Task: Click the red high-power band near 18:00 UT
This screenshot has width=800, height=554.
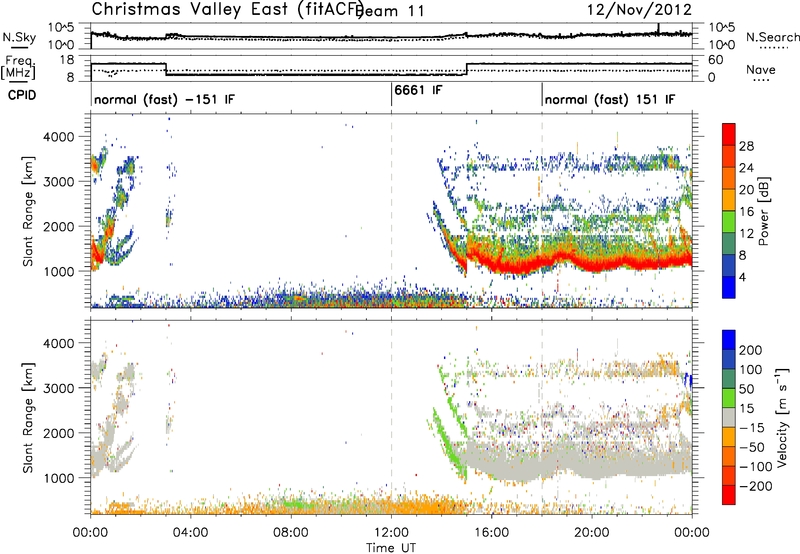Action: pos(542,264)
